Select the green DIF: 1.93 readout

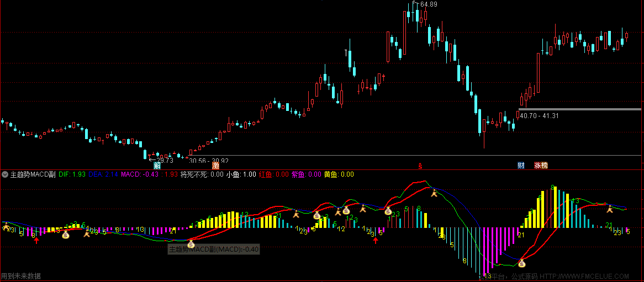(x=72, y=174)
